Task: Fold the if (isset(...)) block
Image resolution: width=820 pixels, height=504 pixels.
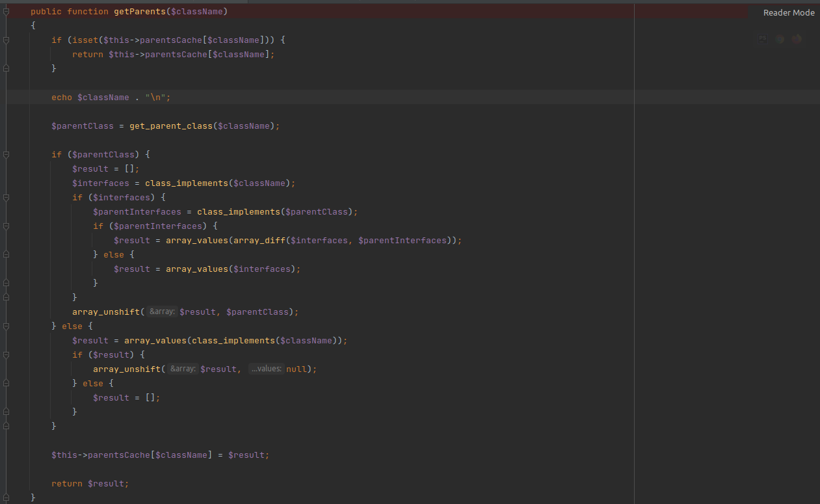Action: tap(6, 40)
